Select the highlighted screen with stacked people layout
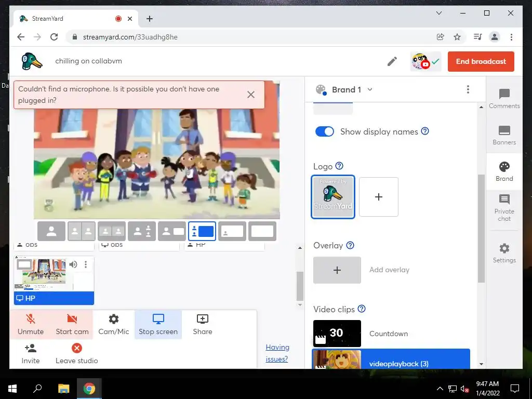Viewport: 532px width, 399px height. coord(202,231)
